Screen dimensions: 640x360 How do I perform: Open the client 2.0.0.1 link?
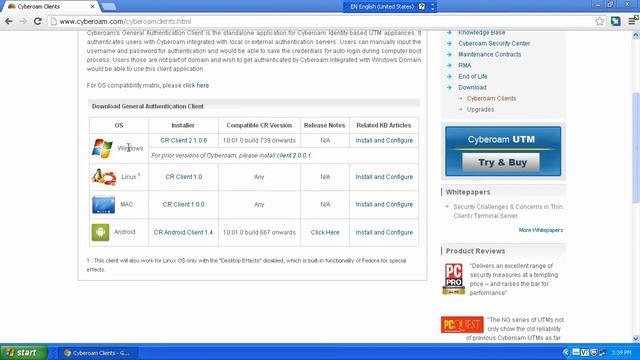[x=294, y=156]
